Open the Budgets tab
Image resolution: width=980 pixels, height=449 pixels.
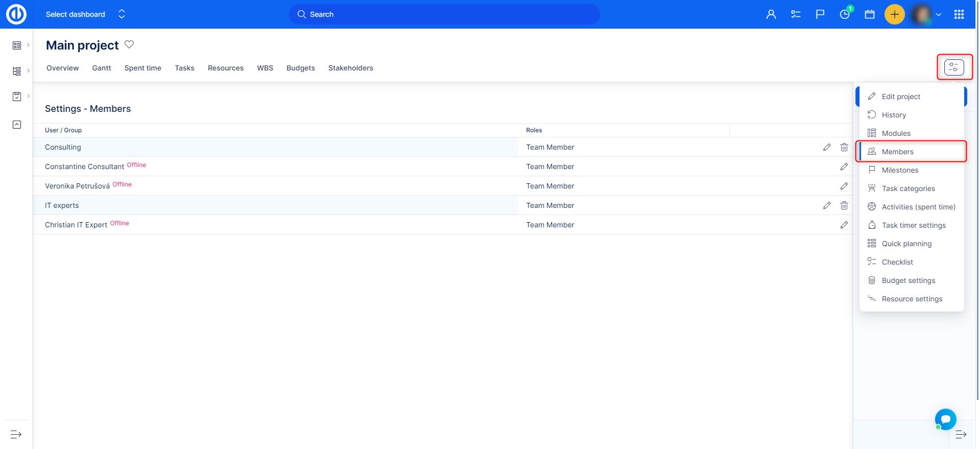coord(301,68)
